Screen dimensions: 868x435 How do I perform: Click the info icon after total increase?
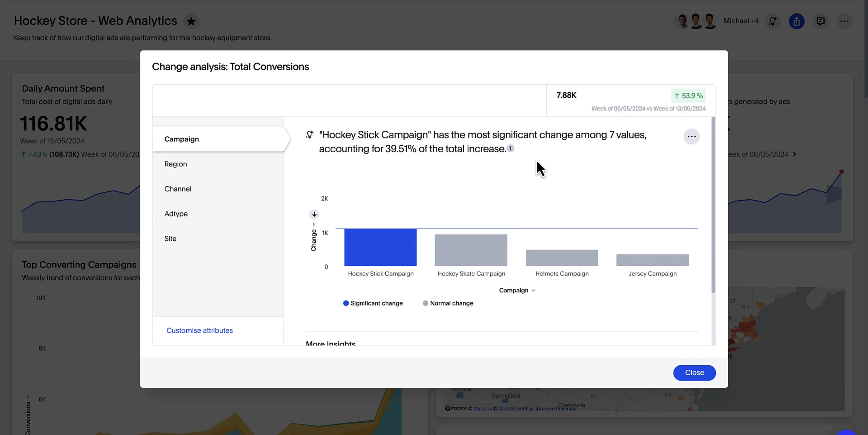(x=510, y=148)
